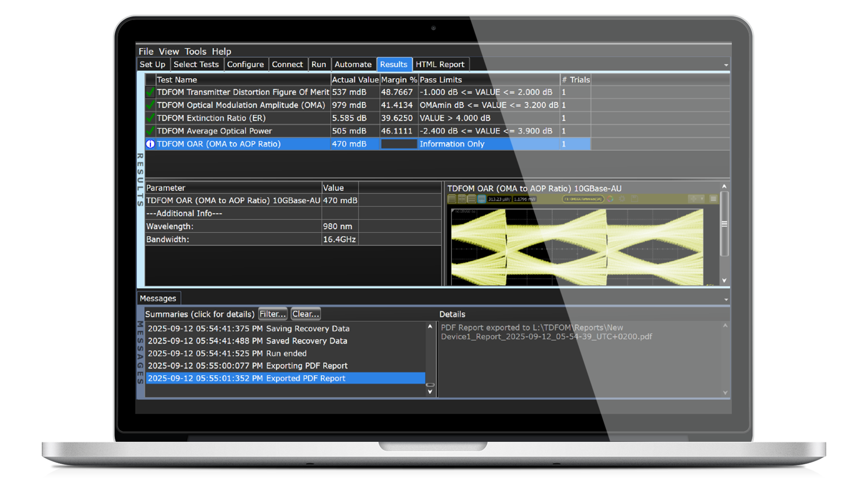Click the Filter... button
This screenshot has width=868, height=488.
click(x=272, y=314)
